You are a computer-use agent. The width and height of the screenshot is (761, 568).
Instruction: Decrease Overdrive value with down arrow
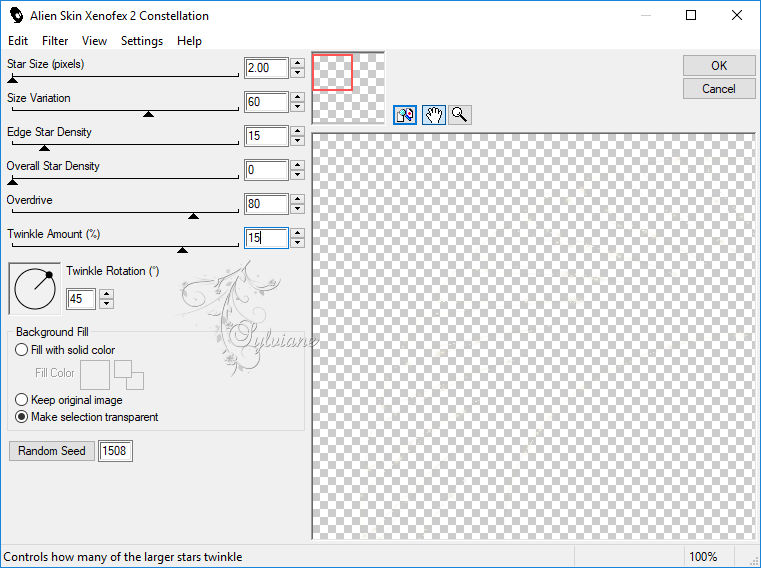coord(298,209)
